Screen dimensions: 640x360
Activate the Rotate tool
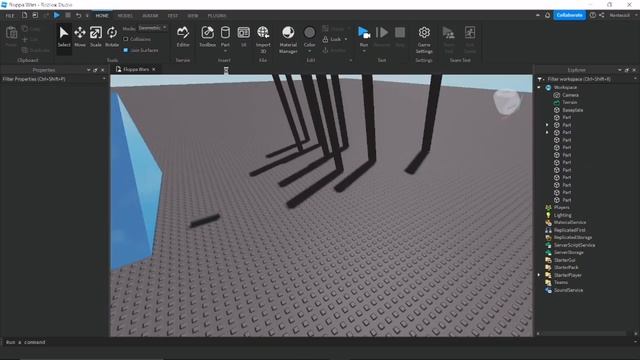pyautogui.click(x=112, y=36)
